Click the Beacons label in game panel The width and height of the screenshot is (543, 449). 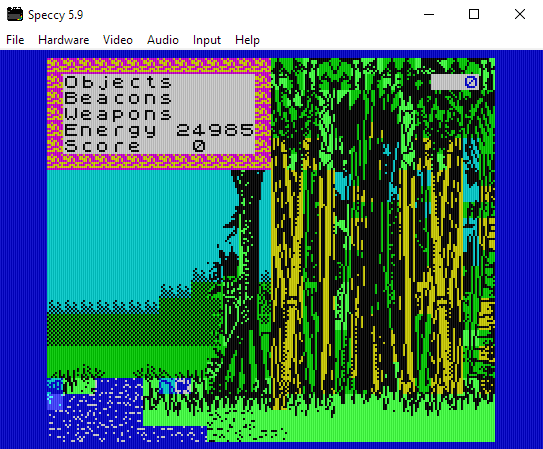118,98
